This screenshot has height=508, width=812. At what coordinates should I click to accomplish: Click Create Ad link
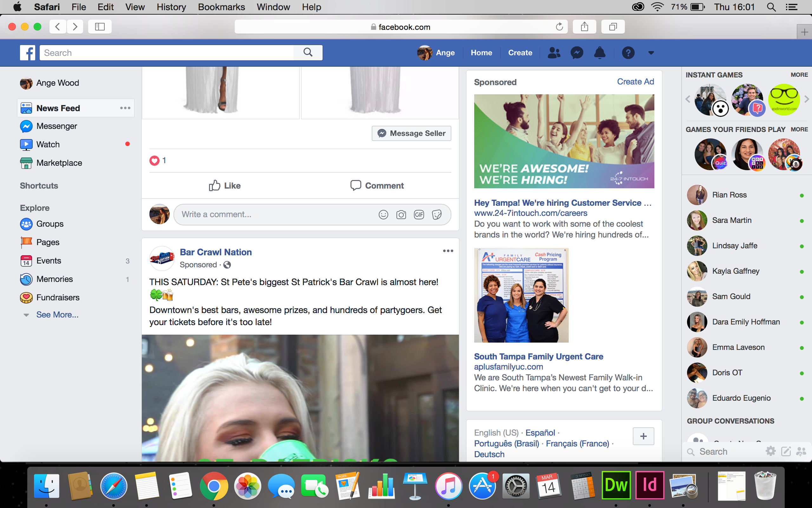pyautogui.click(x=635, y=82)
